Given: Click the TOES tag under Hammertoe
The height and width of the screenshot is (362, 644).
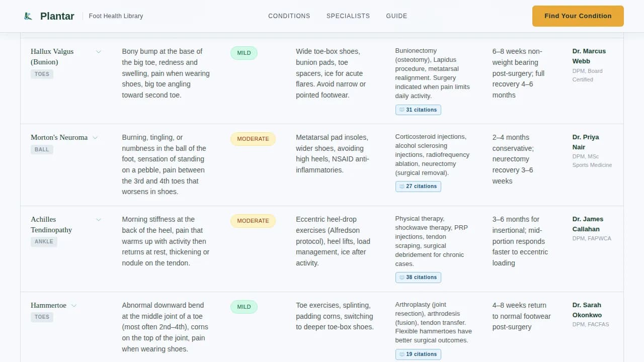Looking at the screenshot, I should click(42, 317).
